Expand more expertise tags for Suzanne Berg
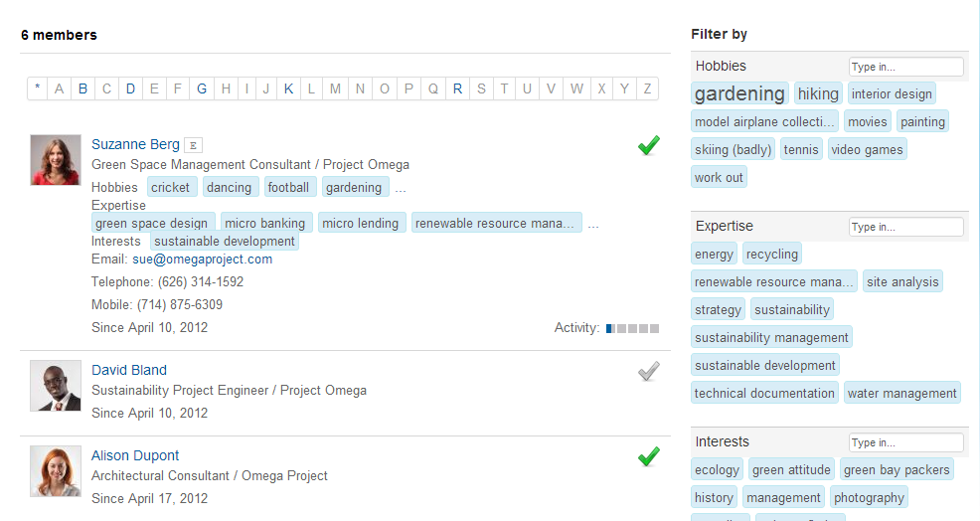 593,224
